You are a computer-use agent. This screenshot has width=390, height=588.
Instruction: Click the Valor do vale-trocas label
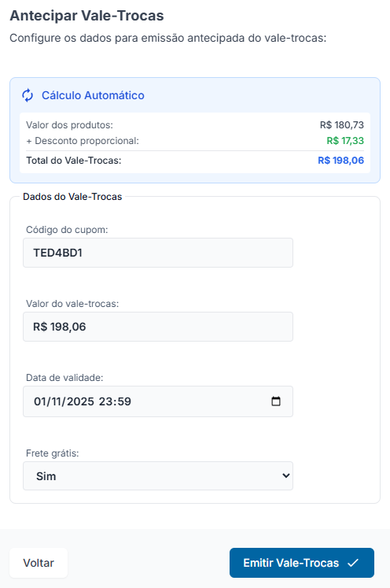coord(72,303)
